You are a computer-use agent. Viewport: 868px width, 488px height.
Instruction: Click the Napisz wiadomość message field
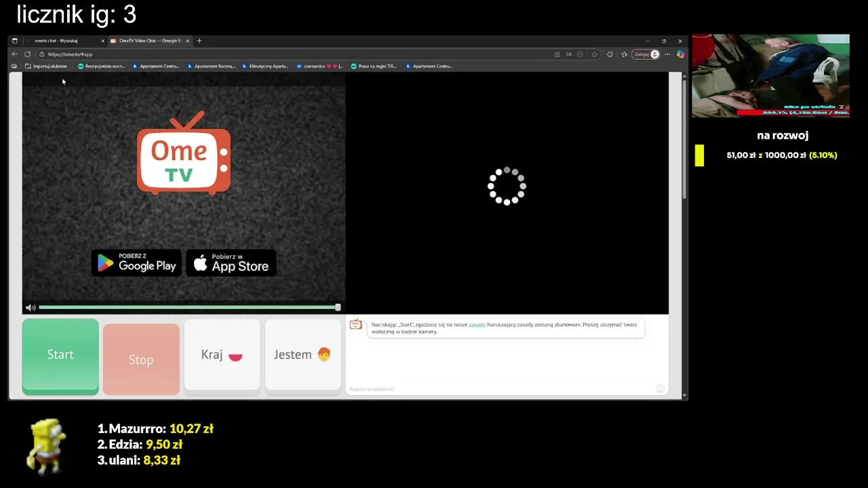coord(500,388)
